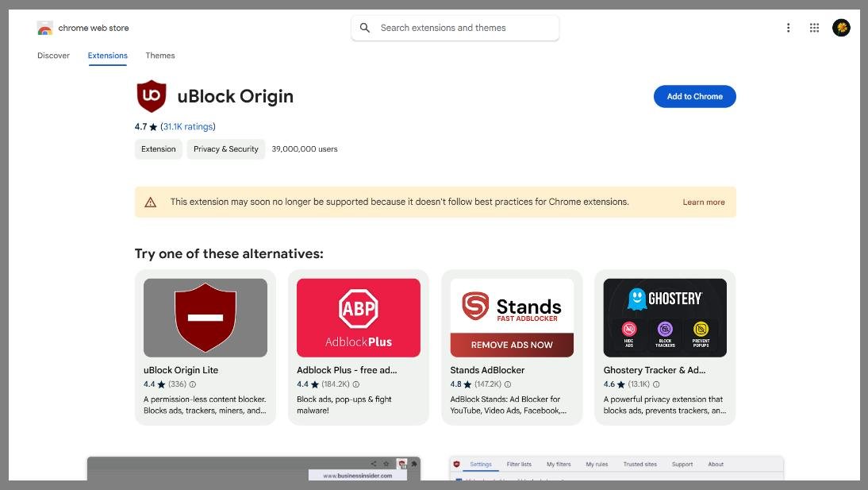The height and width of the screenshot is (490, 868).
Task: Click the "Ghostery Tracker & Ad..." card title
Action: coord(655,370)
